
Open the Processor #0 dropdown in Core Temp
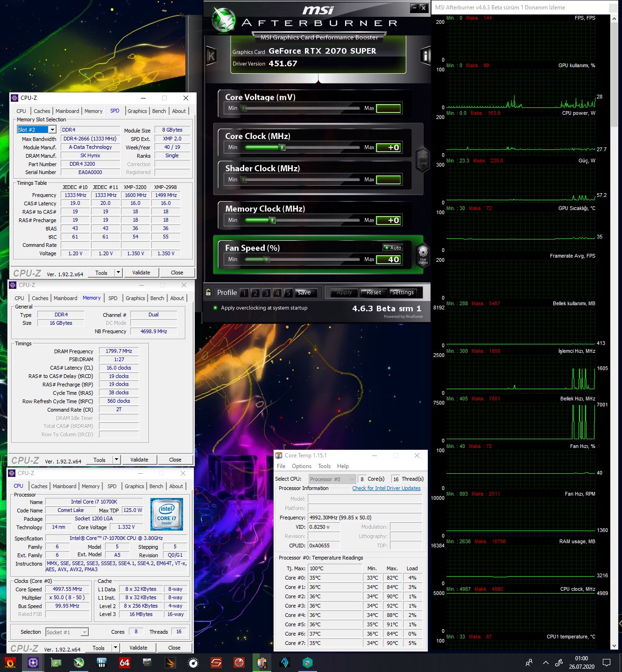[352, 479]
